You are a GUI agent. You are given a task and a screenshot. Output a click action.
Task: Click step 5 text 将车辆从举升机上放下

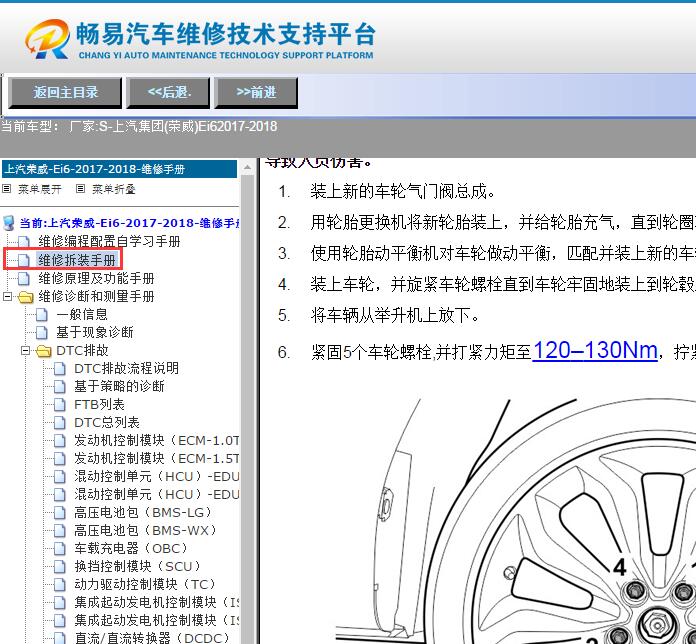395,316
